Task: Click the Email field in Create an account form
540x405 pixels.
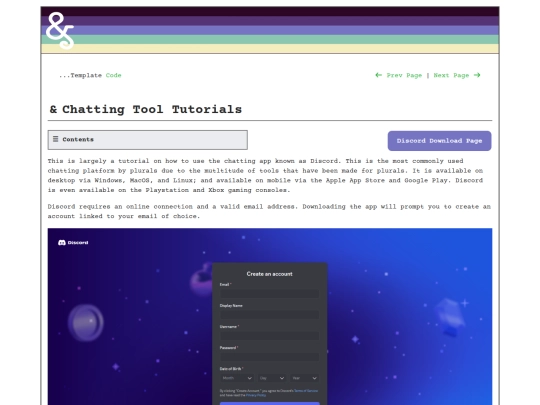Action: 270,293
